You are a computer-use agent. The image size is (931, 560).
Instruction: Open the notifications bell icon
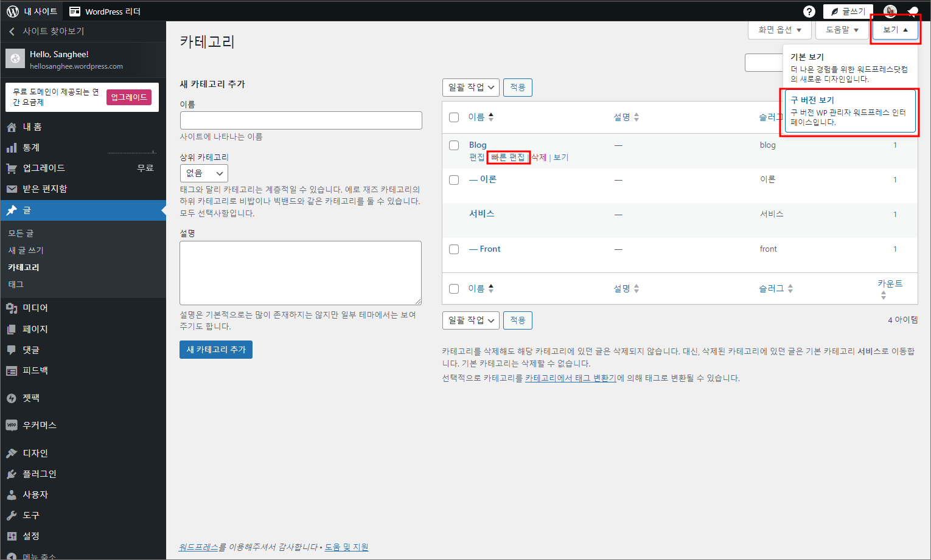tap(913, 11)
